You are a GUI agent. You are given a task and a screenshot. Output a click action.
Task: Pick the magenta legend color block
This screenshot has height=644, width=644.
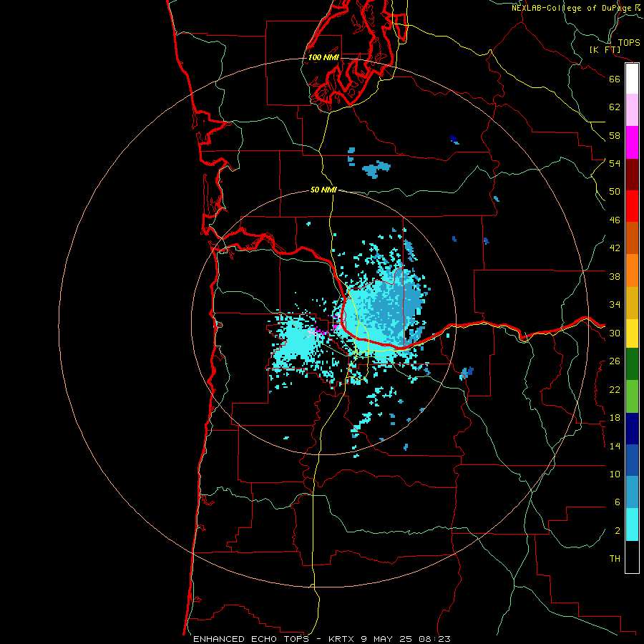click(x=632, y=142)
